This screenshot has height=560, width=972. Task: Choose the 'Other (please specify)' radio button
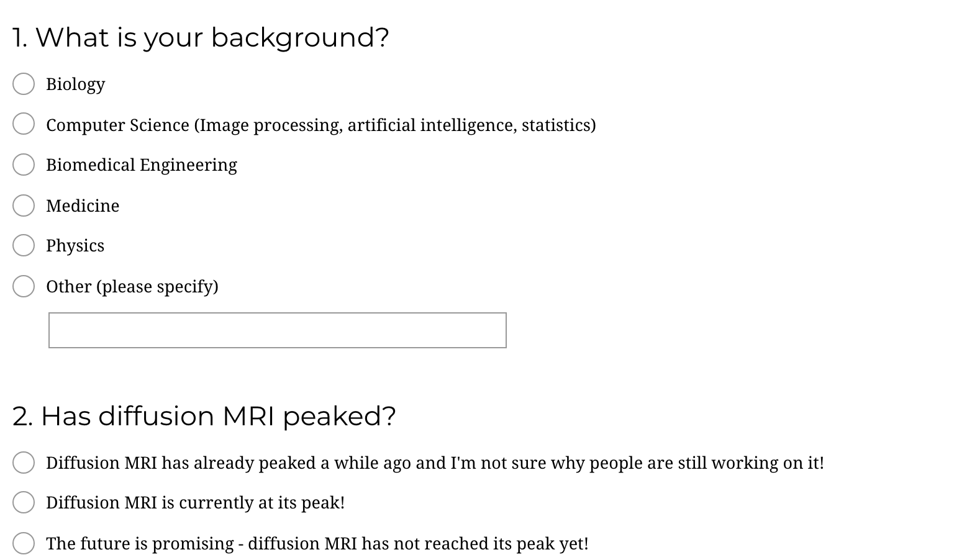tap(24, 286)
